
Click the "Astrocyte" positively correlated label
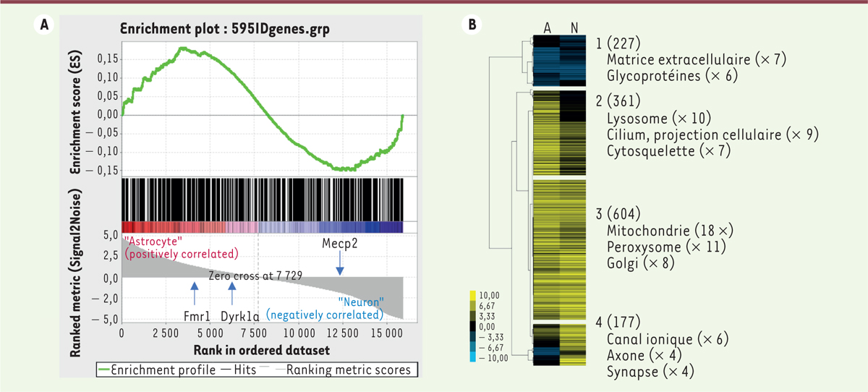(x=179, y=247)
